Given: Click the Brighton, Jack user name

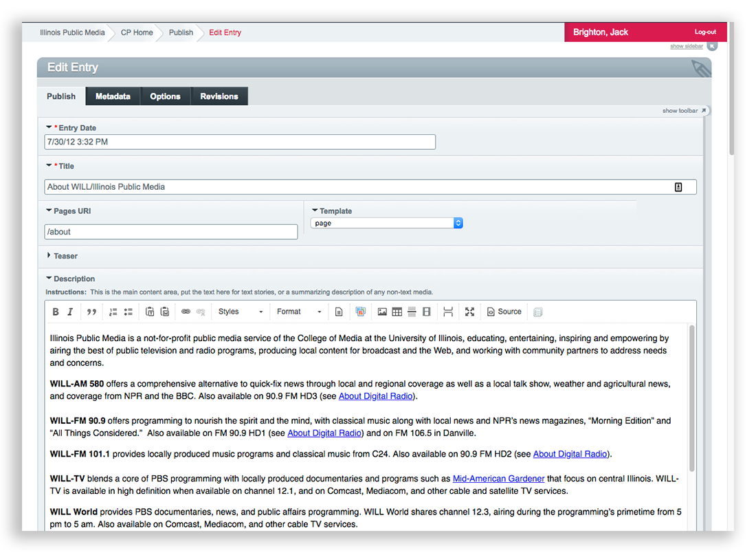Looking at the screenshot, I should coord(601,32).
